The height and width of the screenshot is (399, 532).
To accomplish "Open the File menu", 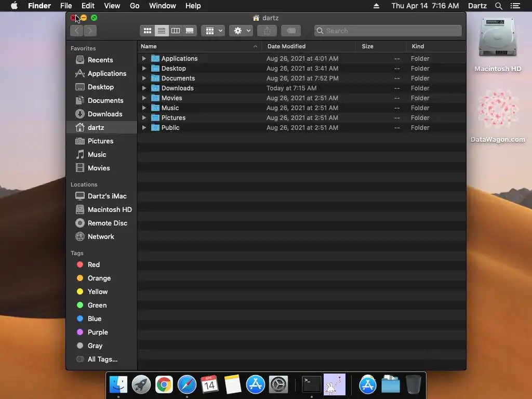I will pyautogui.click(x=66, y=6).
